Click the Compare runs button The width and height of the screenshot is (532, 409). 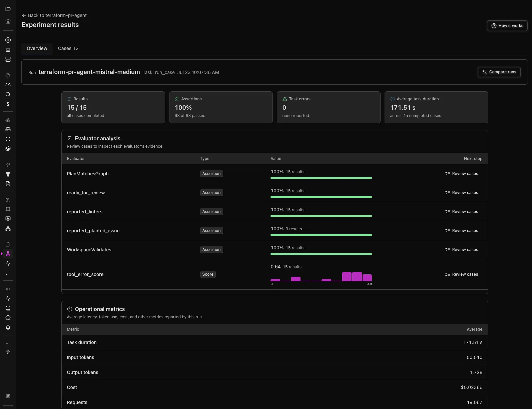[499, 72]
